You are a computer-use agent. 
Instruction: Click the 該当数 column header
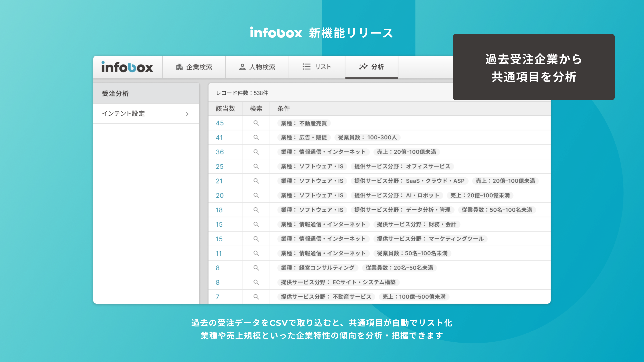pyautogui.click(x=225, y=108)
